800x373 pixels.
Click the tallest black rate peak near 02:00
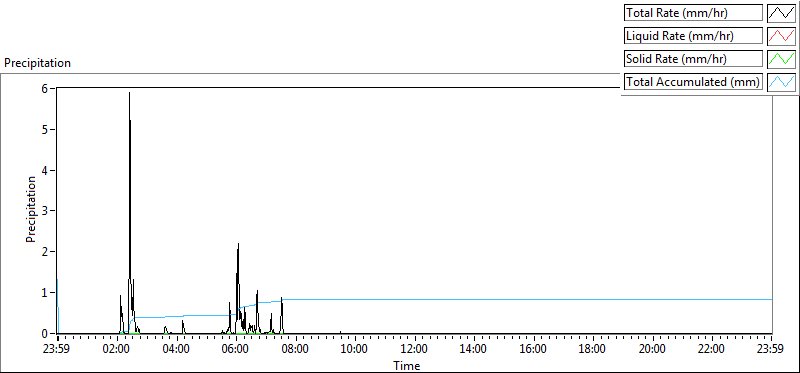(x=129, y=93)
